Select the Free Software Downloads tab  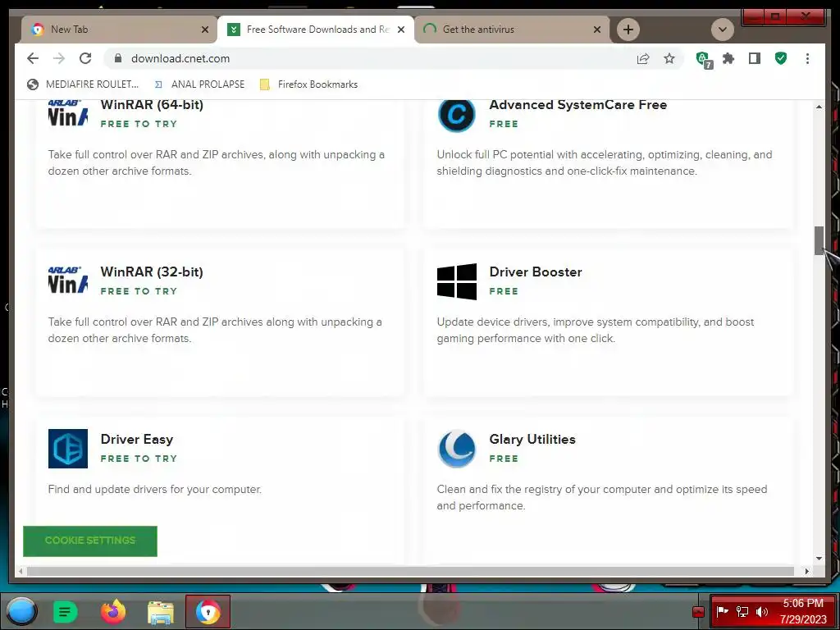pos(316,30)
